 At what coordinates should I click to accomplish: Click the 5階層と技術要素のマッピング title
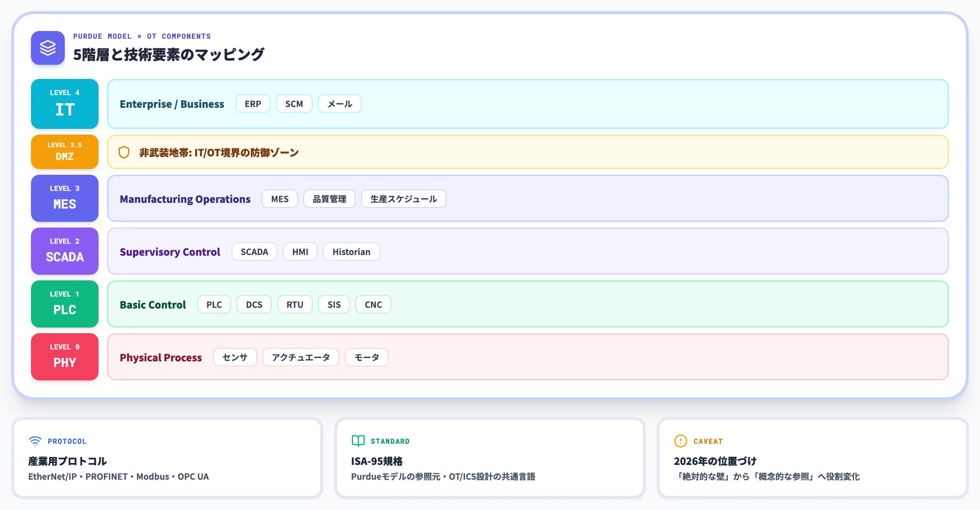coord(169,55)
